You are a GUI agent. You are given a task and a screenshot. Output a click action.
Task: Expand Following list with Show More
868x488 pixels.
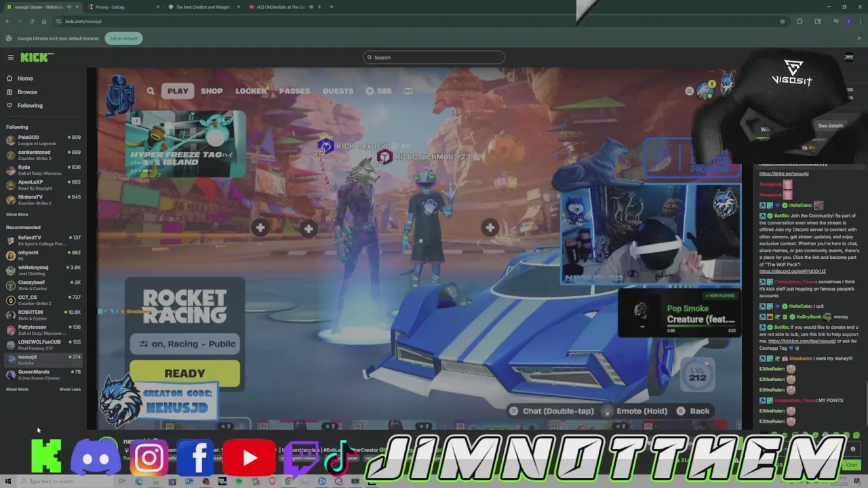pos(18,215)
